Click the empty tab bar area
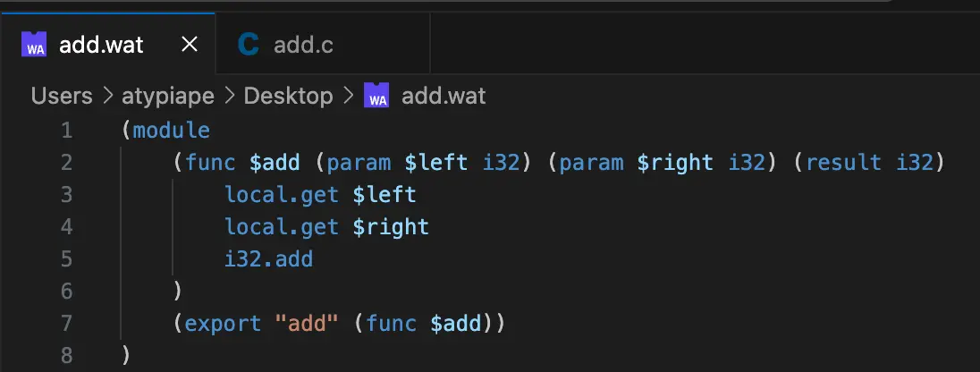980x372 pixels. coord(705,44)
